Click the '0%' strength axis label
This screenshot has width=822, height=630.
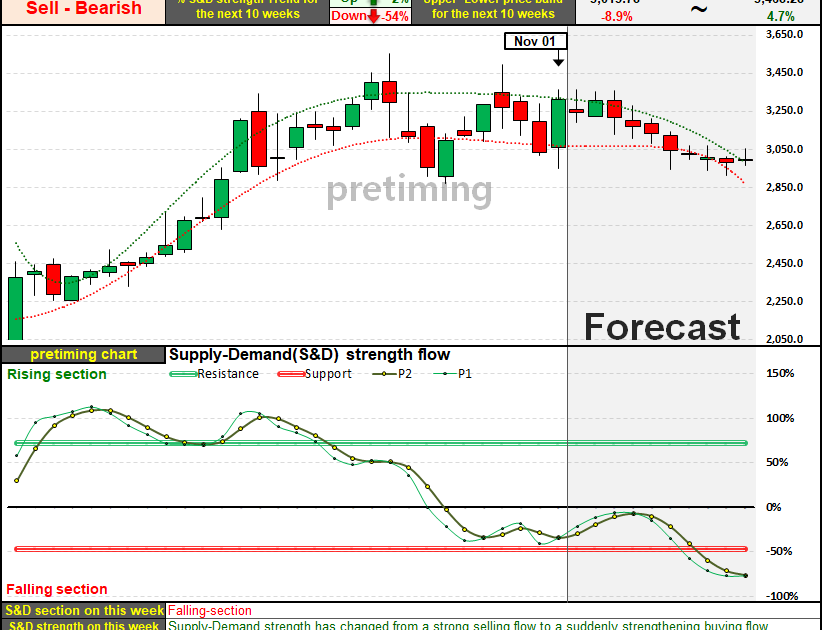[x=774, y=507]
